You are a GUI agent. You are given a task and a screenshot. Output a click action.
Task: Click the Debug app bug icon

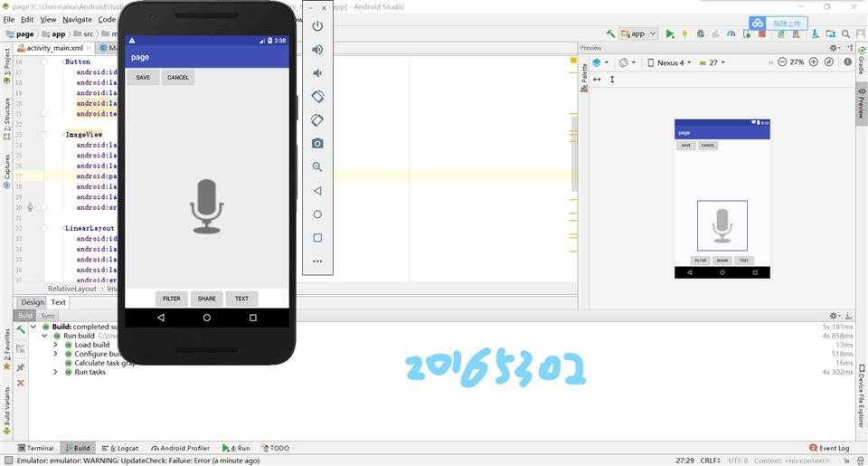700,33
